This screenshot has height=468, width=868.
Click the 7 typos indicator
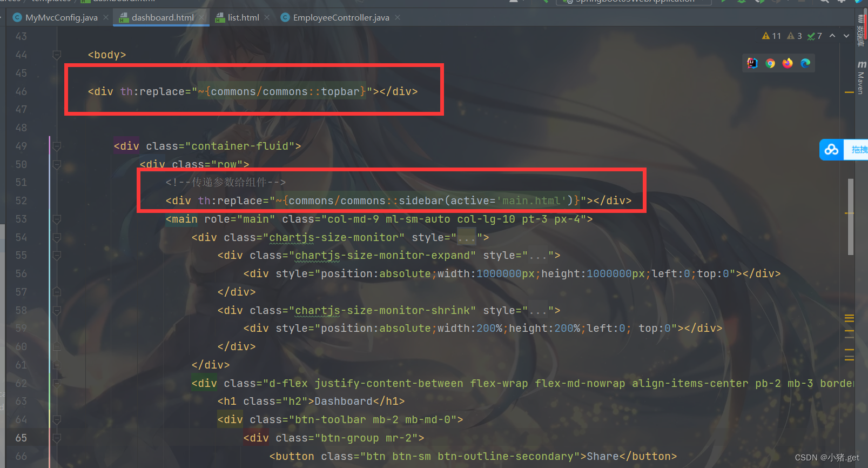tap(815, 36)
